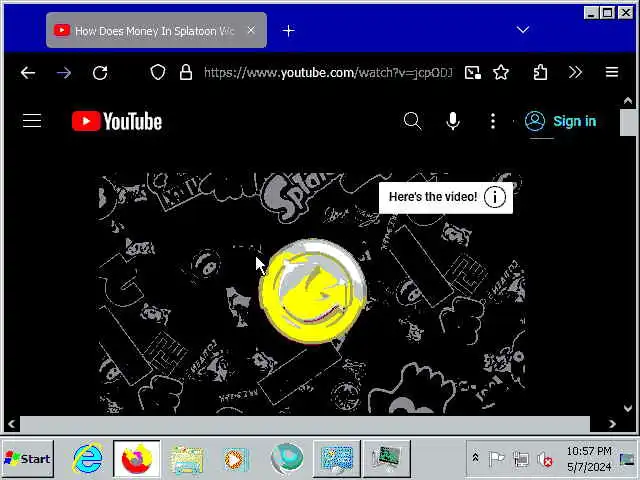Minimize the Firefox window
Screen dimensions: 640x480
click(x=590, y=13)
